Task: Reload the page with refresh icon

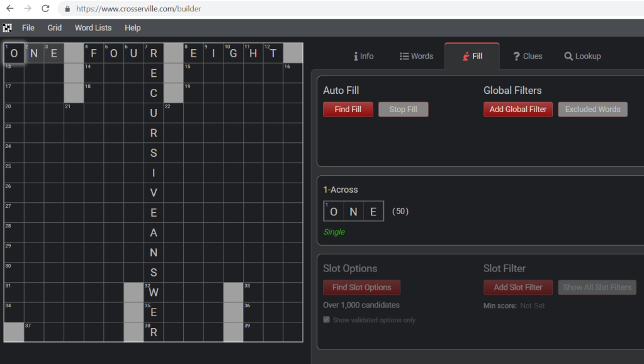Action: [x=45, y=9]
